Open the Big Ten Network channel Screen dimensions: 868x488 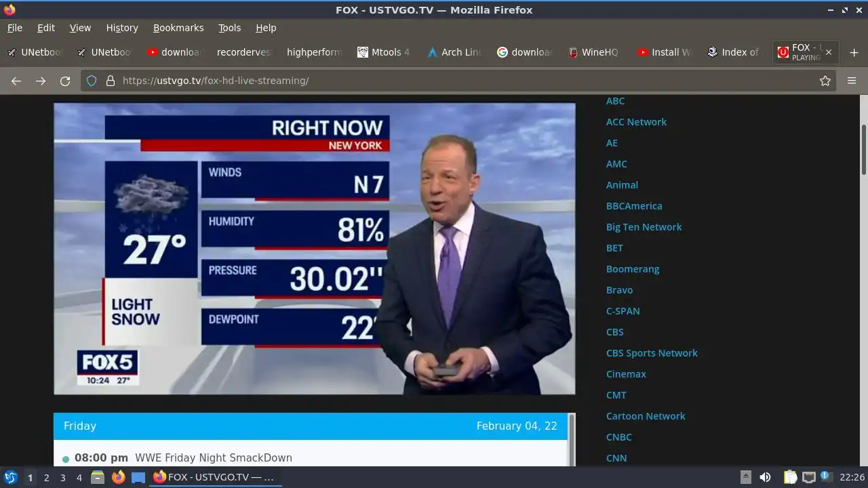(x=644, y=227)
